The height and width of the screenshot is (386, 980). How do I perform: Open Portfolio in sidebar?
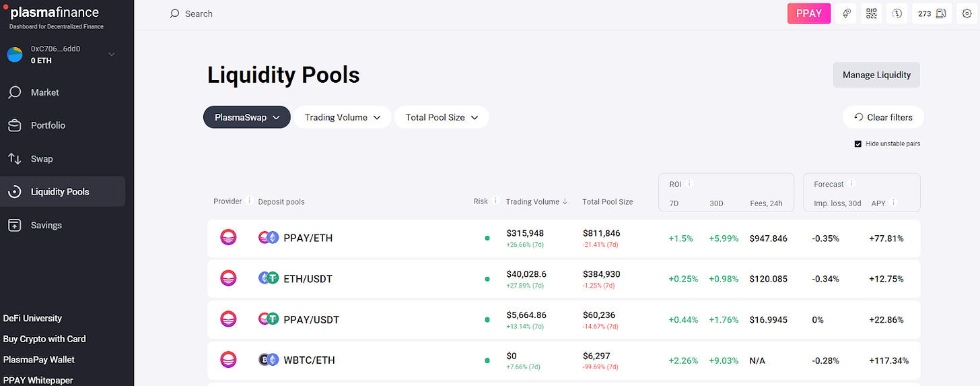click(63, 125)
